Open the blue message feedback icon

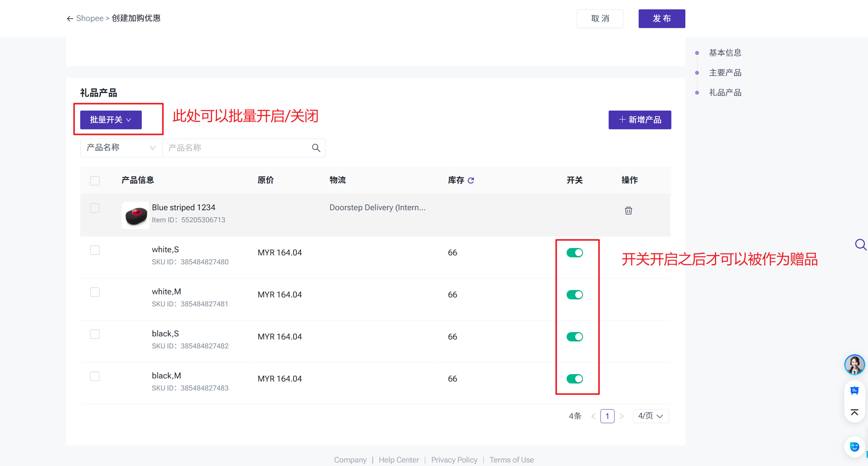pyautogui.click(x=854, y=391)
